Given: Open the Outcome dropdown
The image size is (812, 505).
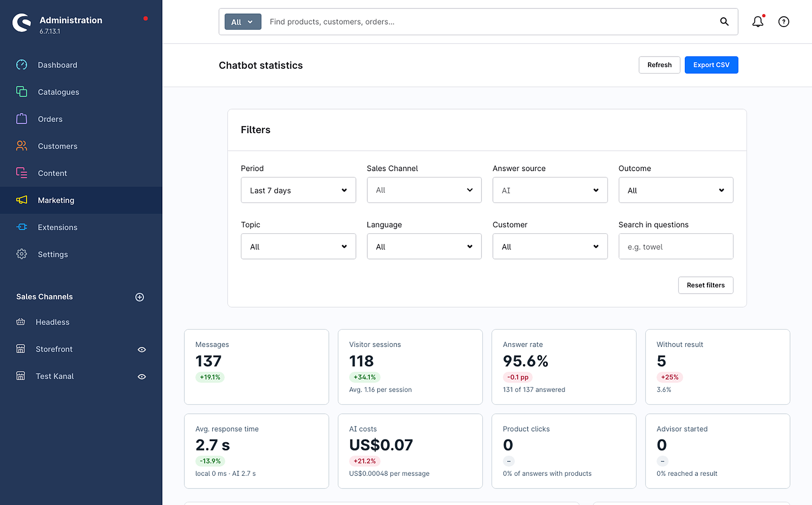Looking at the screenshot, I should click(x=675, y=190).
